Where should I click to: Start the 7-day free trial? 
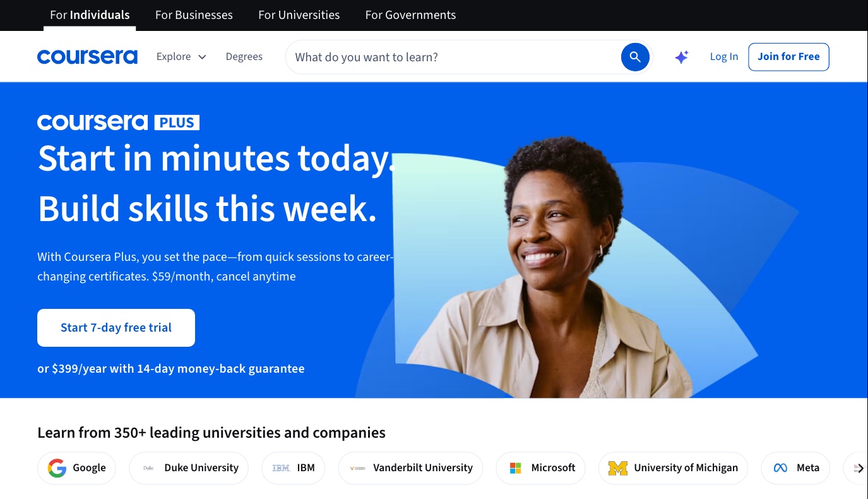[116, 328]
